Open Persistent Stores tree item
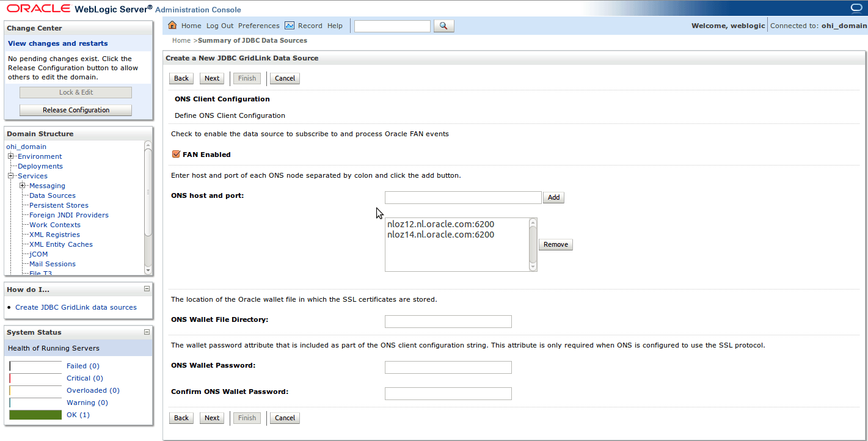 (x=59, y=205)
